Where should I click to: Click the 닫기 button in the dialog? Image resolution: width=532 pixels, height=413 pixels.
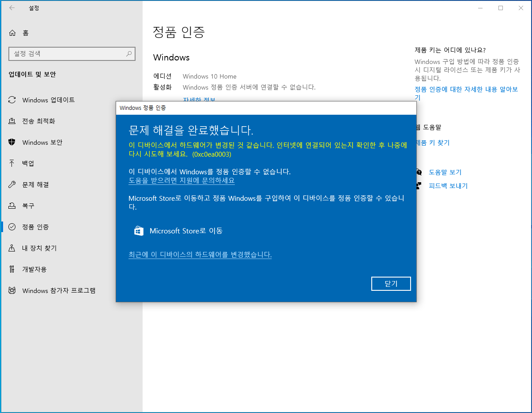391,284
